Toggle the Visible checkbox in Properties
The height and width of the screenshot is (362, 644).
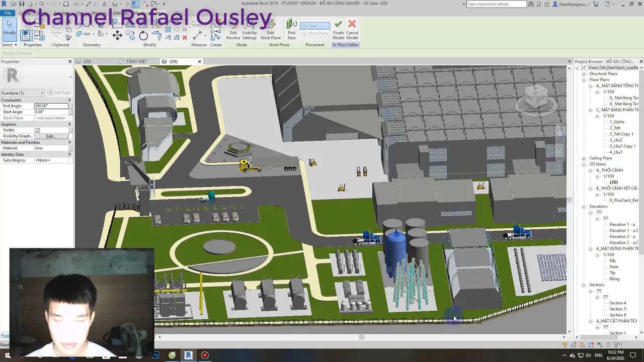click(37, 130)
